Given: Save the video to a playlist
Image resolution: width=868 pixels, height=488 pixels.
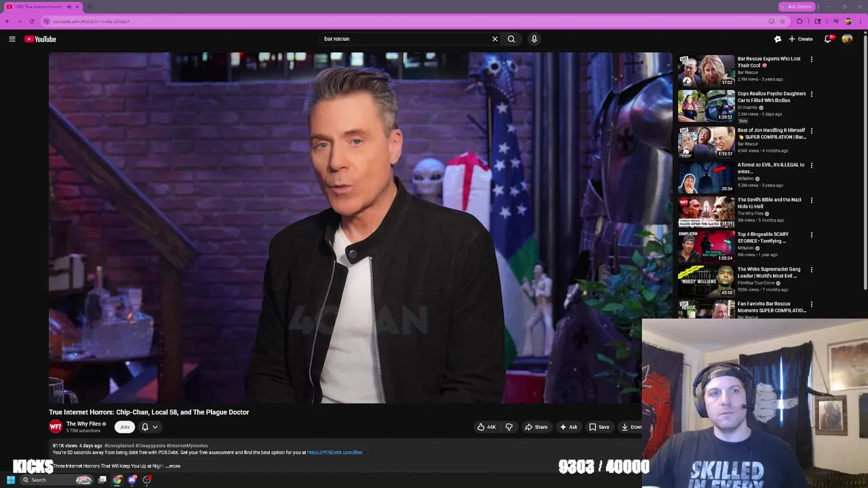Looking at the screenshot, I should click(x=599, y=427).
